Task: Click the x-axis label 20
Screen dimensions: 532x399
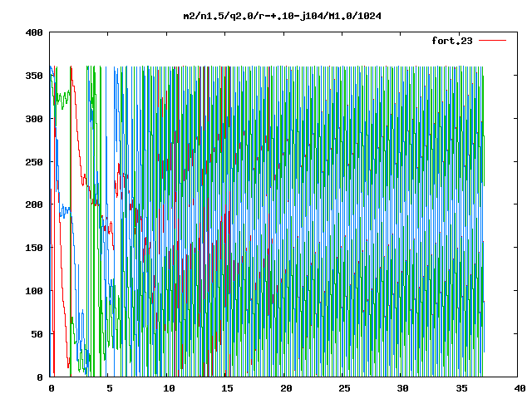Action: click(x=286, y=388)
